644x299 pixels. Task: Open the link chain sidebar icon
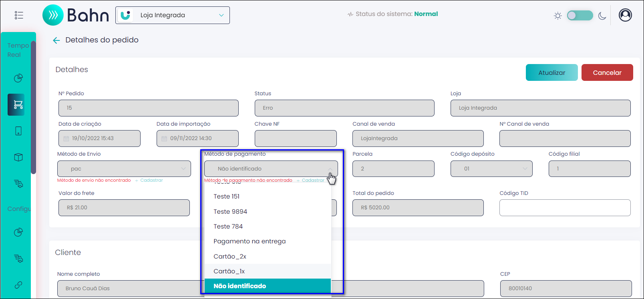tap(18, 285)
